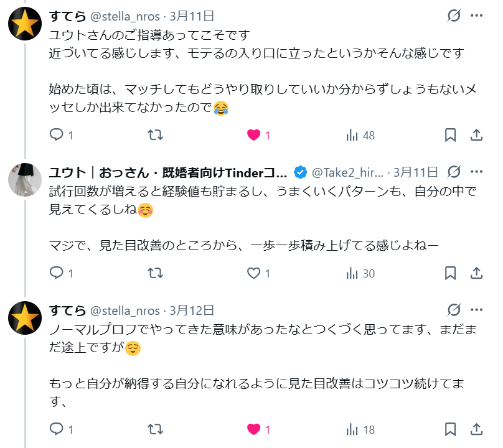Open the 3月12日 timestamp link
This screenshot has height=448, width=503.
click(x=192, y=310)
